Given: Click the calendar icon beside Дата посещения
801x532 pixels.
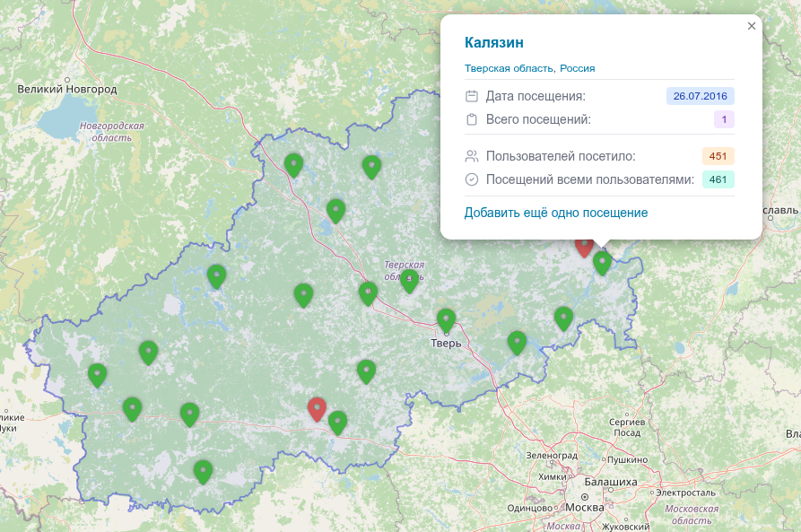Looking at the screenshot, I should point(472,96).
